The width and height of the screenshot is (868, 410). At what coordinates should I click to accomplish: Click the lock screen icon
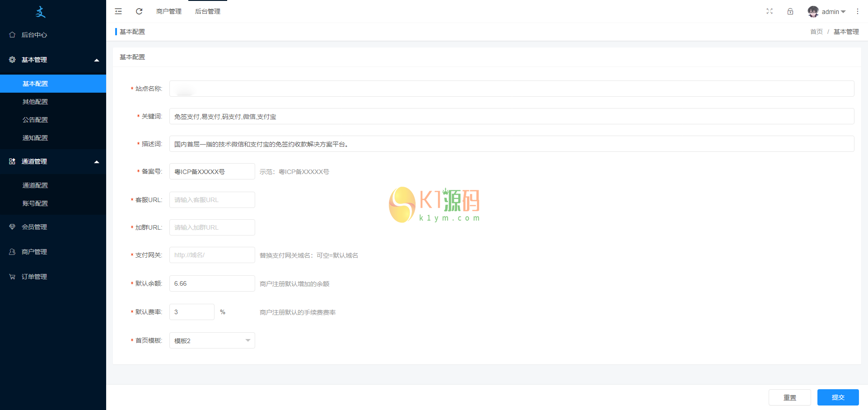pos(790,11)
